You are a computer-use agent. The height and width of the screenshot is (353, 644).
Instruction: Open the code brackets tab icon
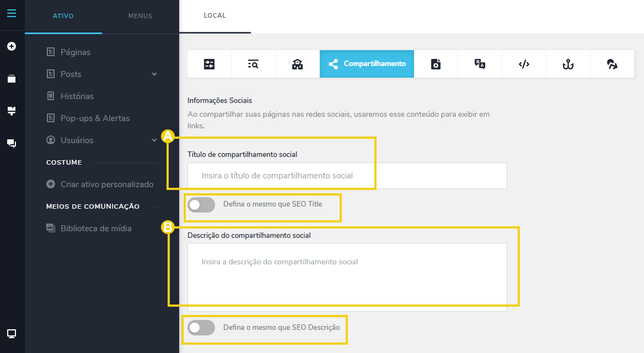[524, 64]
